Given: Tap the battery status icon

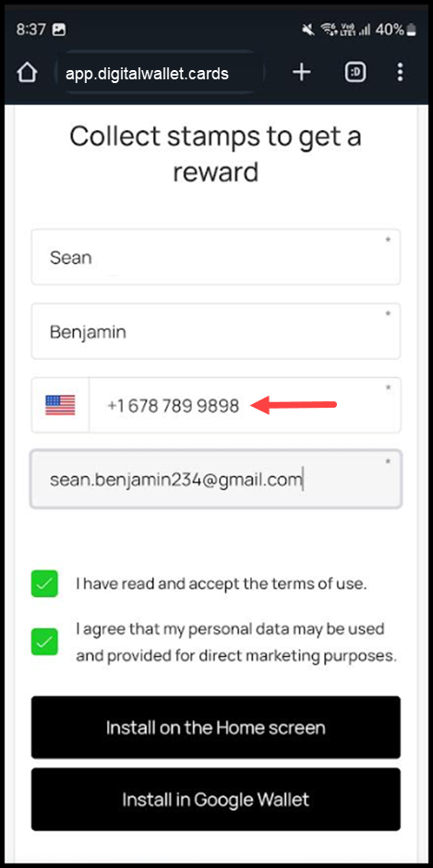Looking at the screenshot, I should (x=411, y=30).
